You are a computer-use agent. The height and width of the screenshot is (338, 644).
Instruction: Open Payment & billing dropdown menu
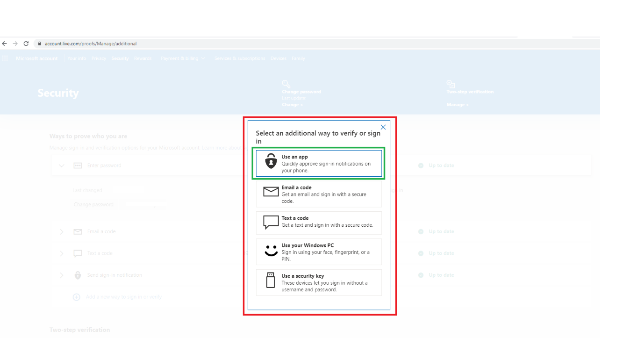point(183,58)
